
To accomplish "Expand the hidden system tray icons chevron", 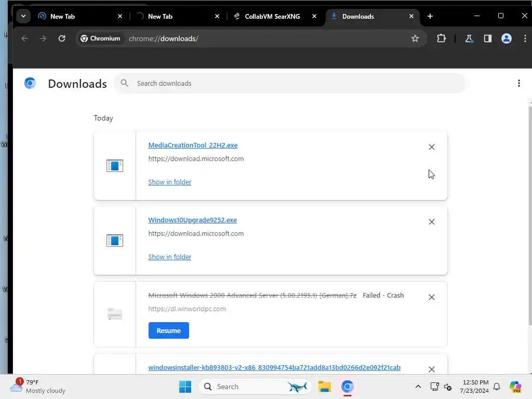I will coord(418,387).
